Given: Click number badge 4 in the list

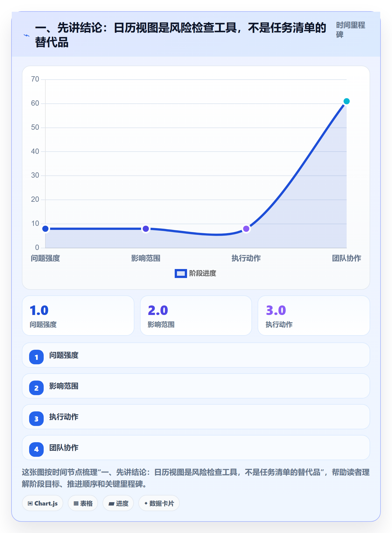Looking at the screenshot, I should [x=36, y=449].
